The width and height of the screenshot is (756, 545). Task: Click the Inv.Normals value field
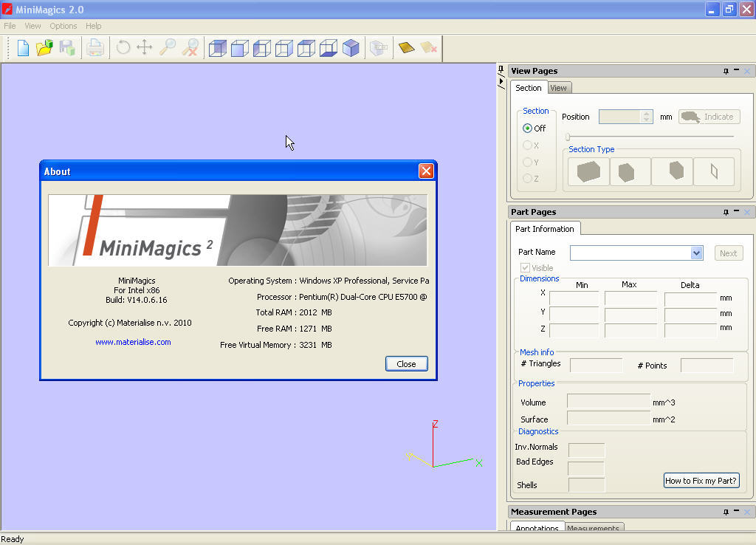point(586,450)
